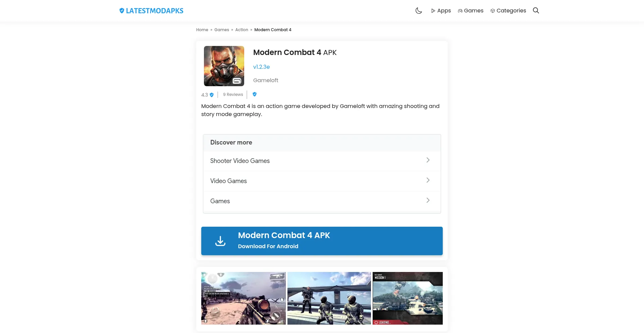Open beach sniper gameplay screenshot
644x333 pixels.
coord(244,298)
